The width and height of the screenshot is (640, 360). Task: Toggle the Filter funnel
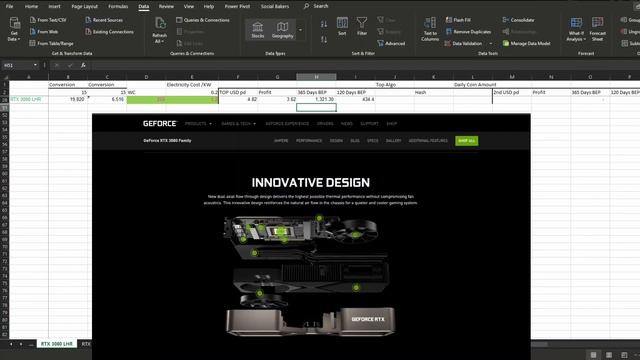point(362,27)
